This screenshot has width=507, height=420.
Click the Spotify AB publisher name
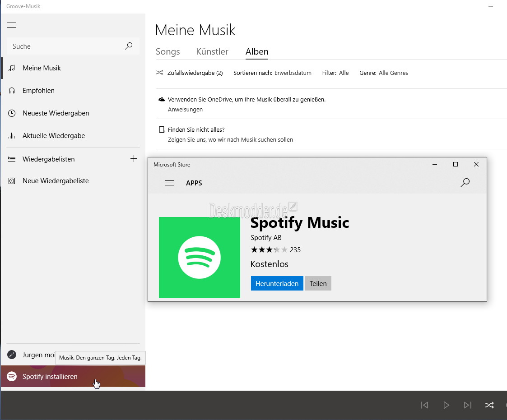(x=266, y=238)
